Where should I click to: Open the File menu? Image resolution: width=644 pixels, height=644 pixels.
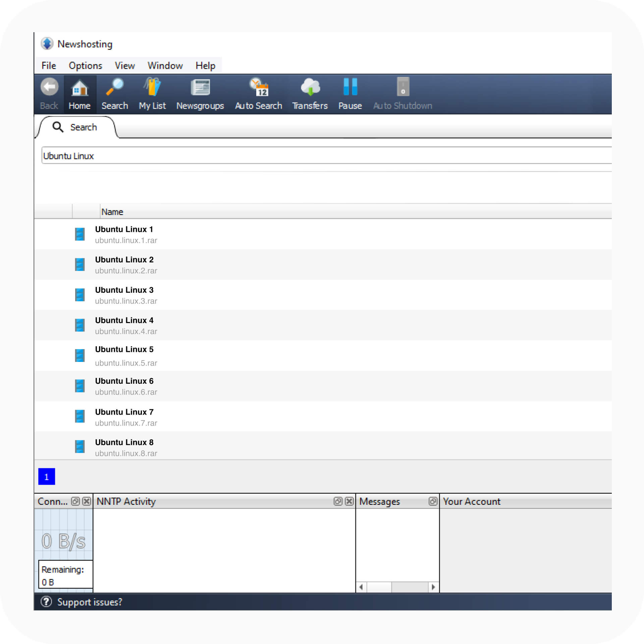point(49,66)
